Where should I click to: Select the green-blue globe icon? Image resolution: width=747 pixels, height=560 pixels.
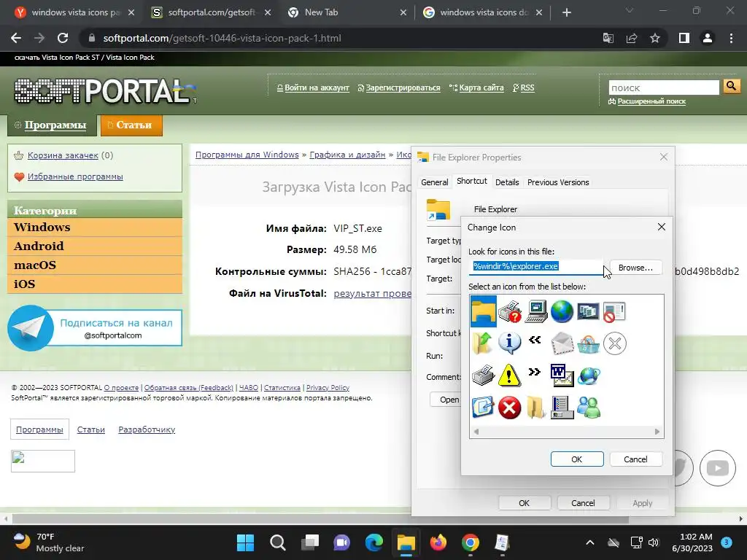[562, 311]
